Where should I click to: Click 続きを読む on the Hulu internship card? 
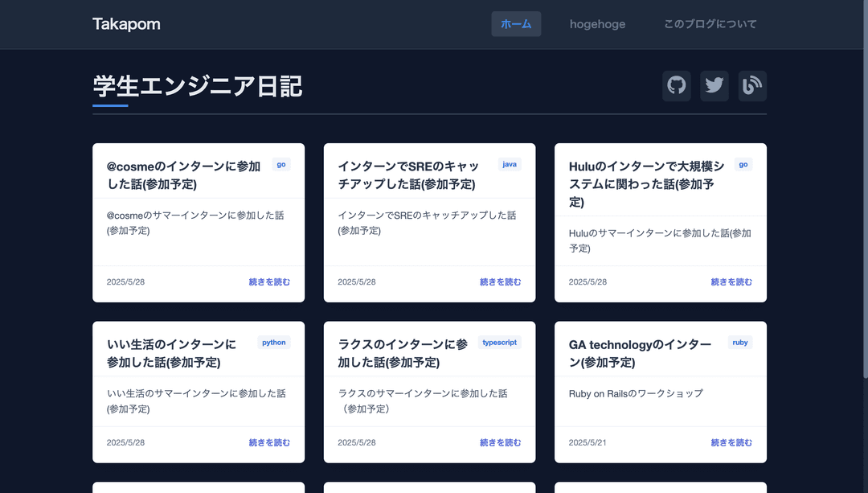coord(731,282)
